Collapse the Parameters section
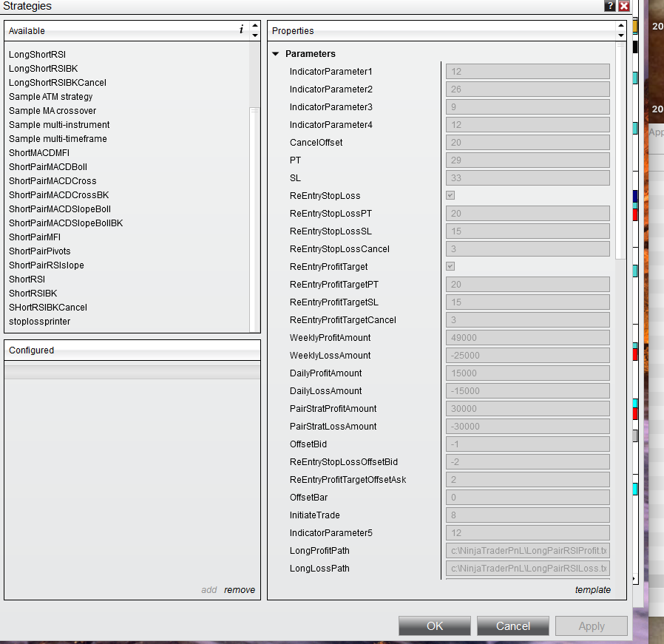 tap(276, 54)
